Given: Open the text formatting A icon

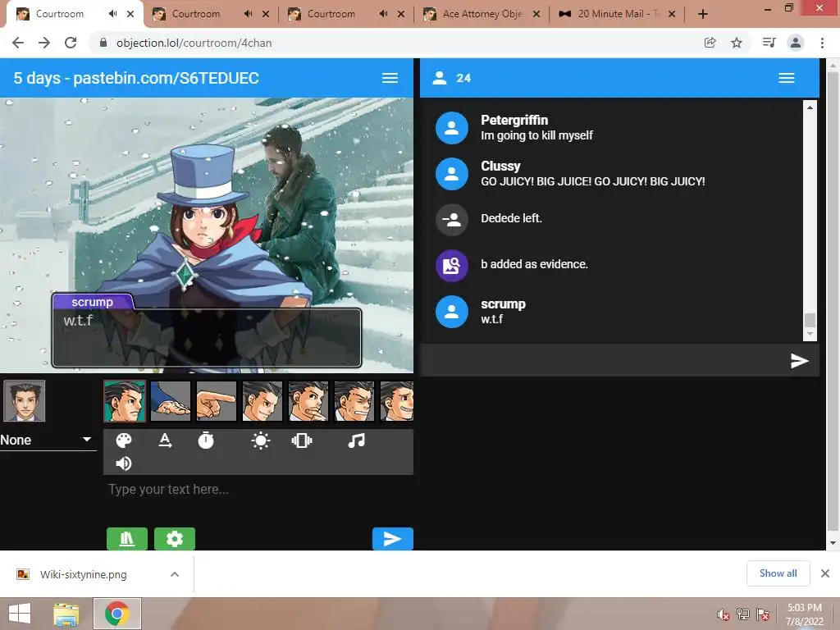Looking at the screenshot, I should 165,441.
